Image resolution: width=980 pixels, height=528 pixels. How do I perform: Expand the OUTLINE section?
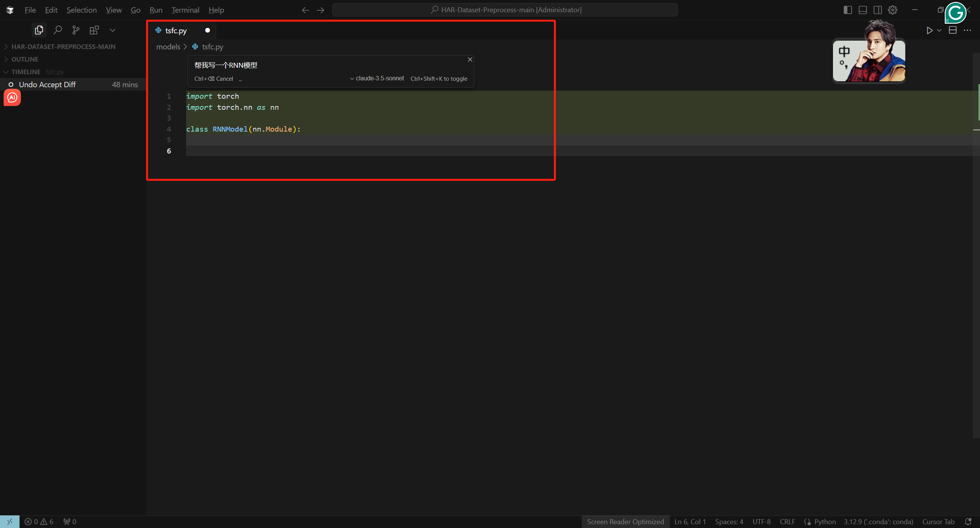click(25, 59)
